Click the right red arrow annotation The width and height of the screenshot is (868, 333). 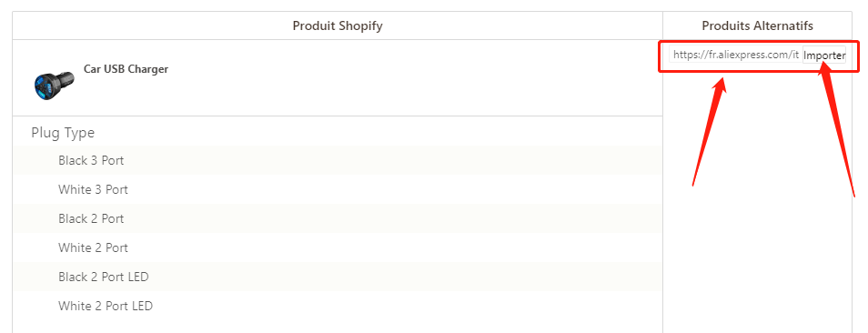(x=837, y=128)
